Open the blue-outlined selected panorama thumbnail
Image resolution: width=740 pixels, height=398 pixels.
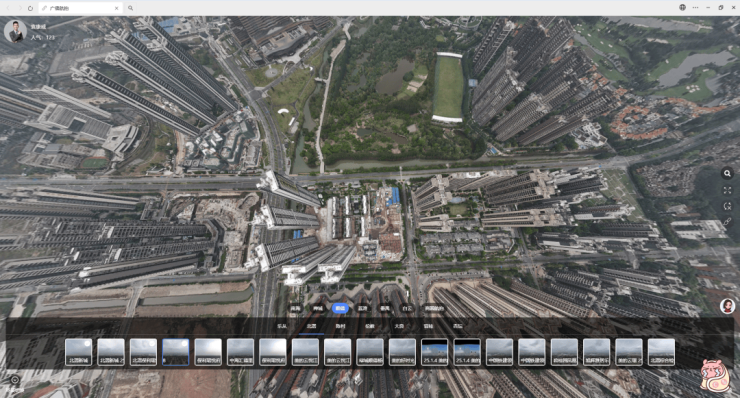pyautogui.click(x=176, y=352)
